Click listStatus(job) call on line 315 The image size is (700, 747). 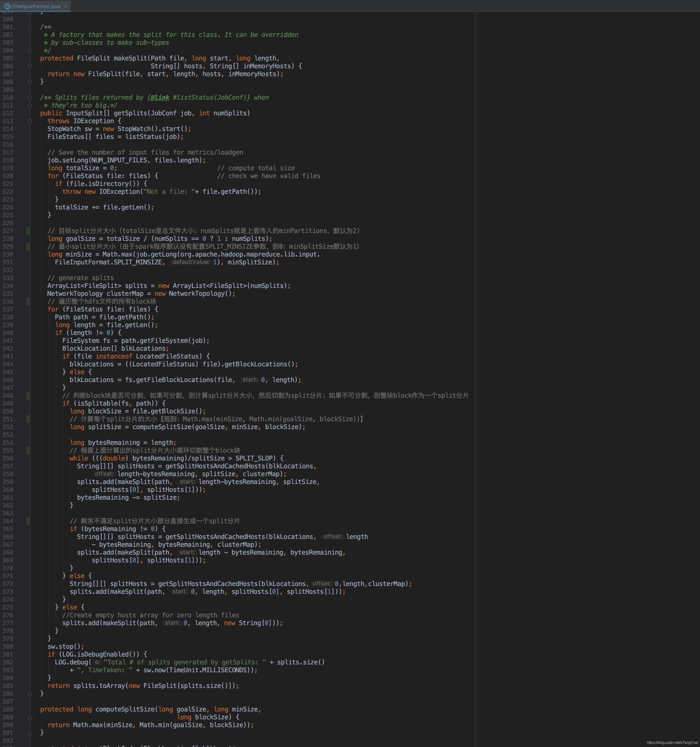(153, 137)
